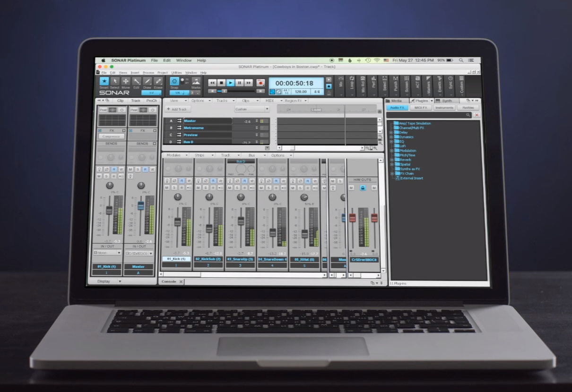
Task: Activate the Move tool
Action: coord(126,81)
